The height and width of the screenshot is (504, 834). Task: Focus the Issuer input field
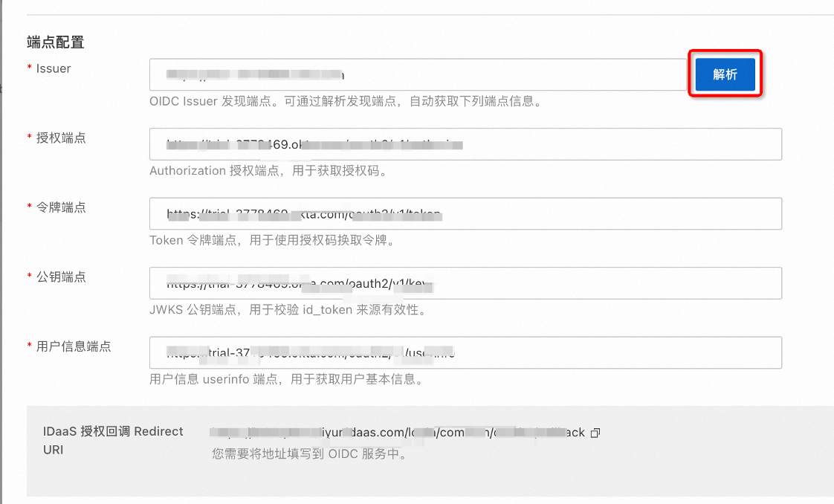click(x=418, y=74)
